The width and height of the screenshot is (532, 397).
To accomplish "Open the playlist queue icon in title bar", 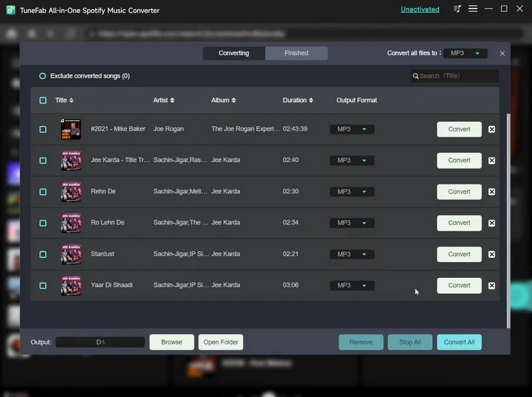I will click(457, 9).
